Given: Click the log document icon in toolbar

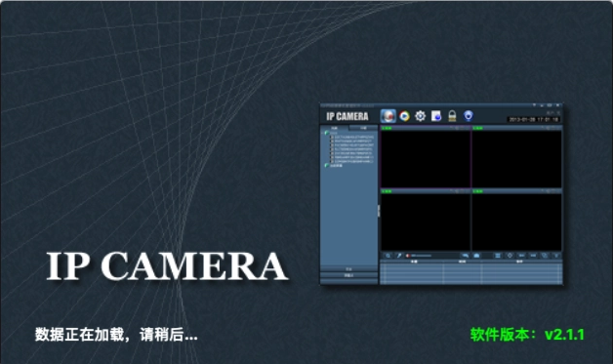Looking at the screenshot, I should pyautogui.click(x=436, y=116).
